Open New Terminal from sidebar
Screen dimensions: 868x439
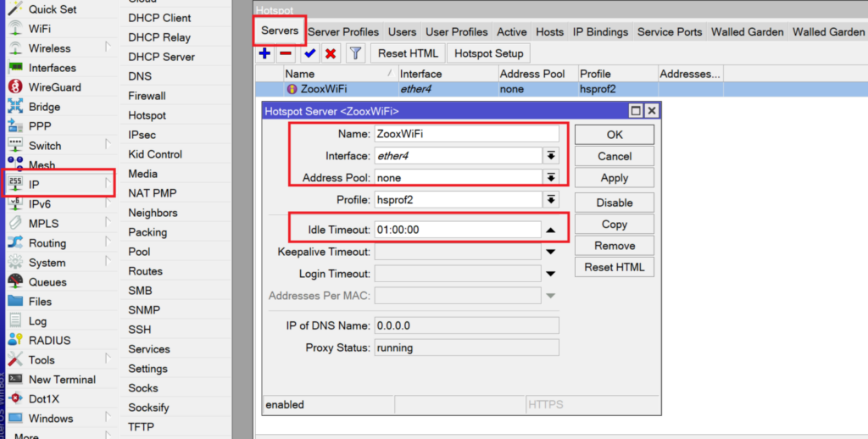click(62, 379)
